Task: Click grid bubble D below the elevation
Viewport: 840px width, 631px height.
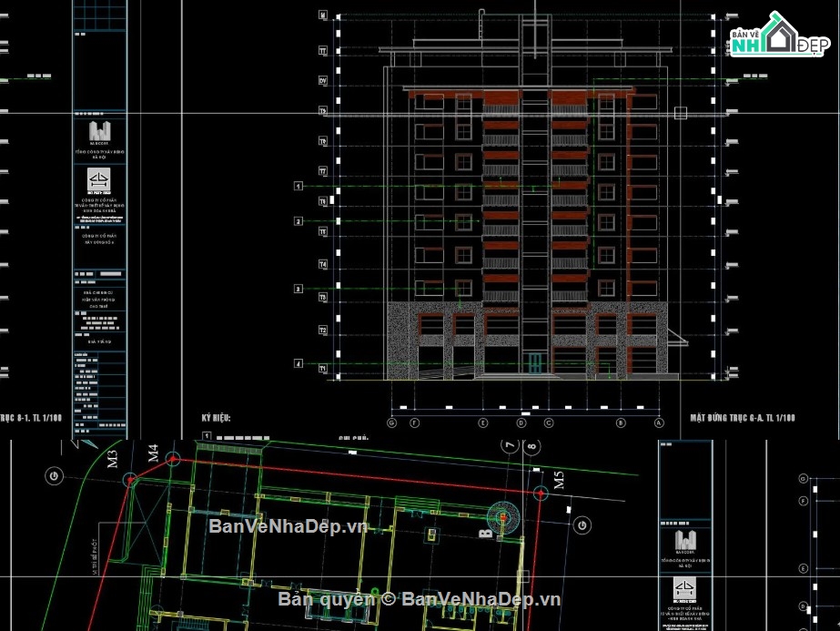Action: 521,423
